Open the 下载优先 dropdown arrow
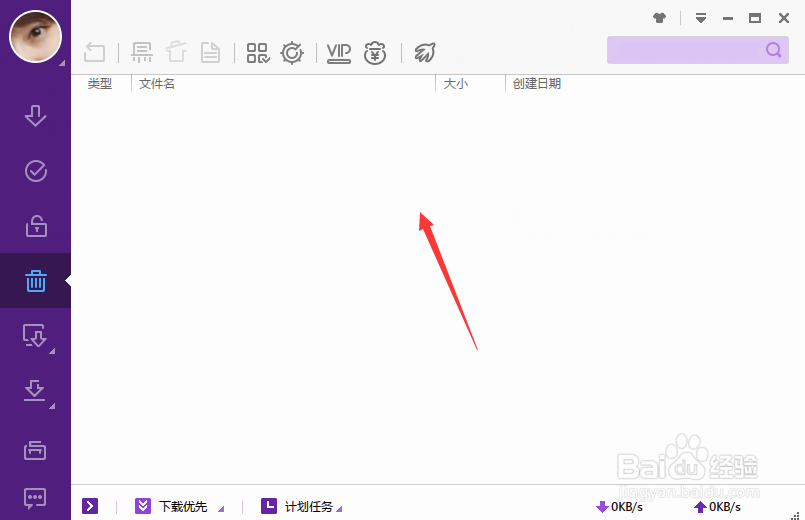Viewport: 805px width, 520px height. tap(221, 509)
